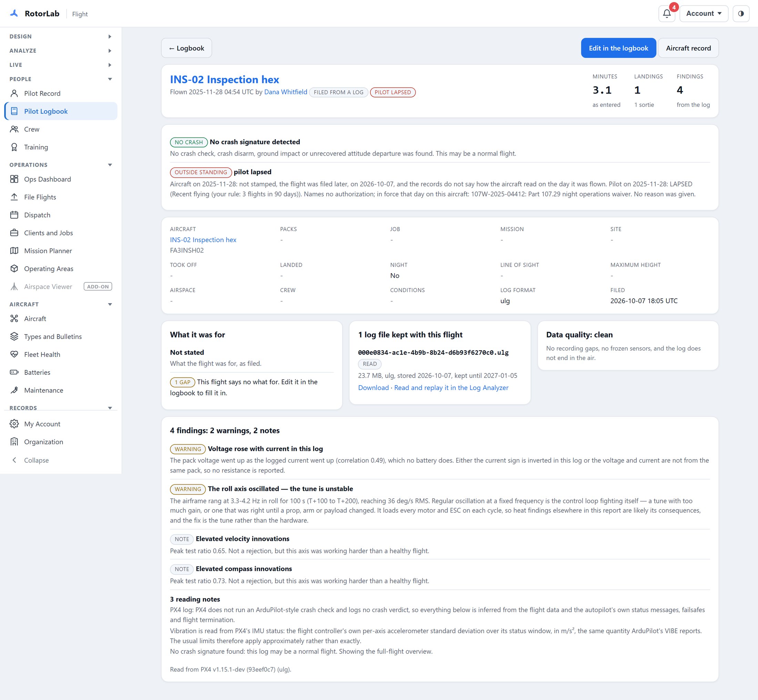Open the notifications bell

(667, 14)
